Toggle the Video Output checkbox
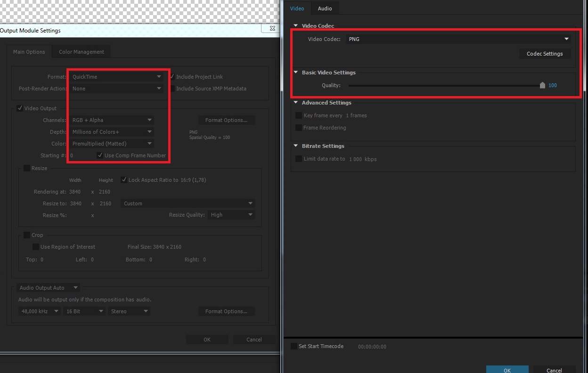This screenshot has height=373, width=588. [x=20, y=108]
